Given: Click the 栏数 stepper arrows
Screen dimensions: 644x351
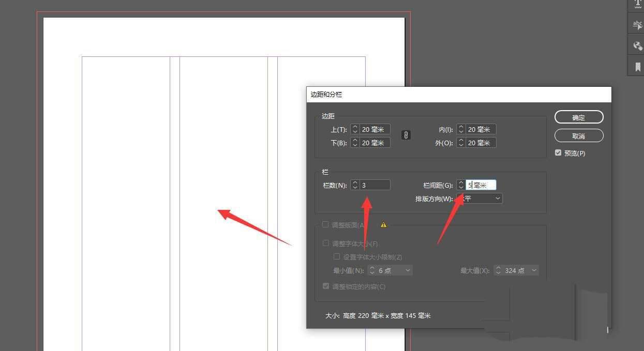Looking at the screenshot, I should pos(355,185).
